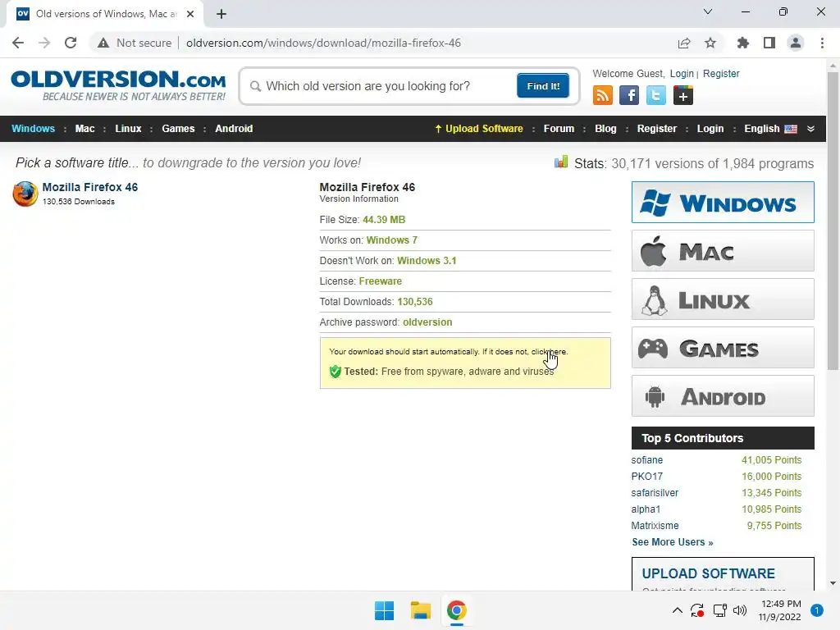Click the Freeware license link

click(381, 281)
